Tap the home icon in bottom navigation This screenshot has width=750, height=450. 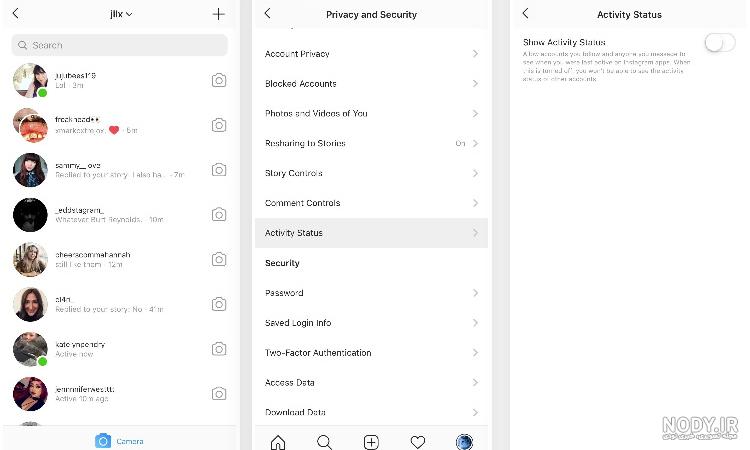coord(278,442)
